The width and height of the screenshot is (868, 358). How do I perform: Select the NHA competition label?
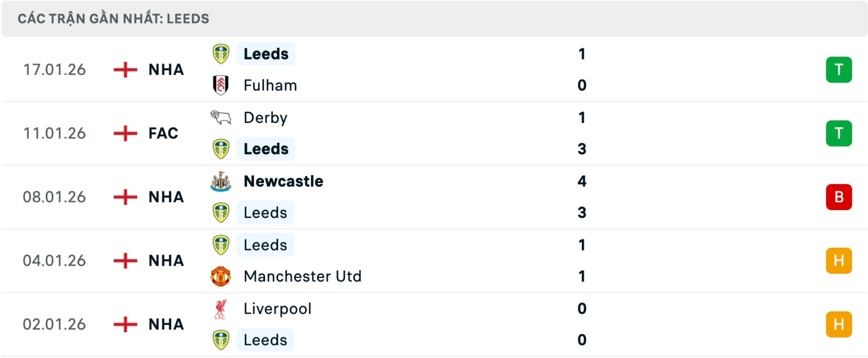(165, 70)
